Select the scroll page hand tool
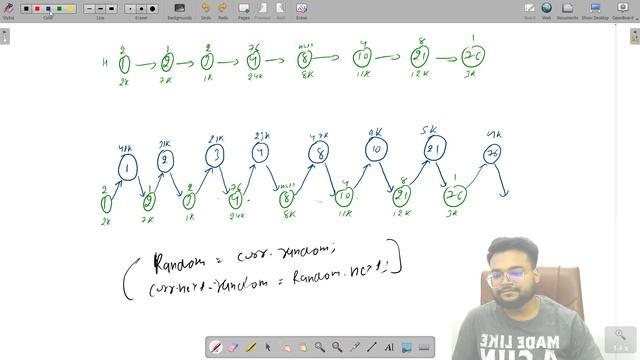The image size is (640, 360). 302,347
